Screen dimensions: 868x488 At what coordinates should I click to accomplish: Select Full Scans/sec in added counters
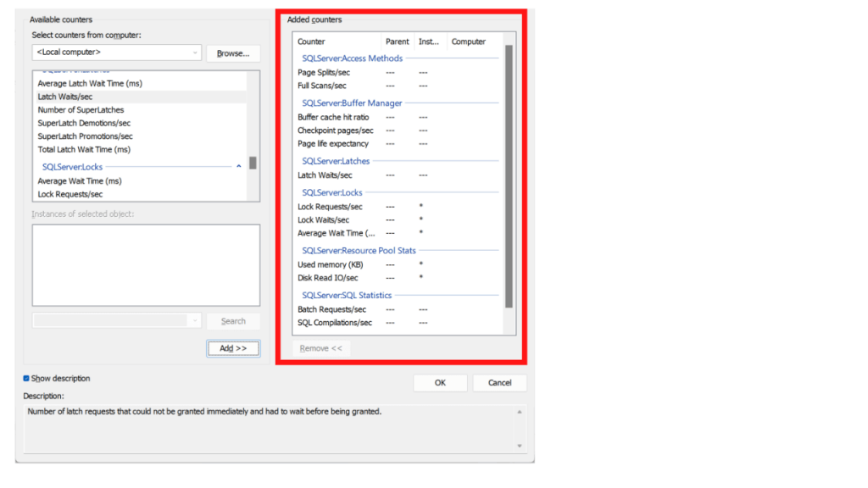[x=321, y=86]
